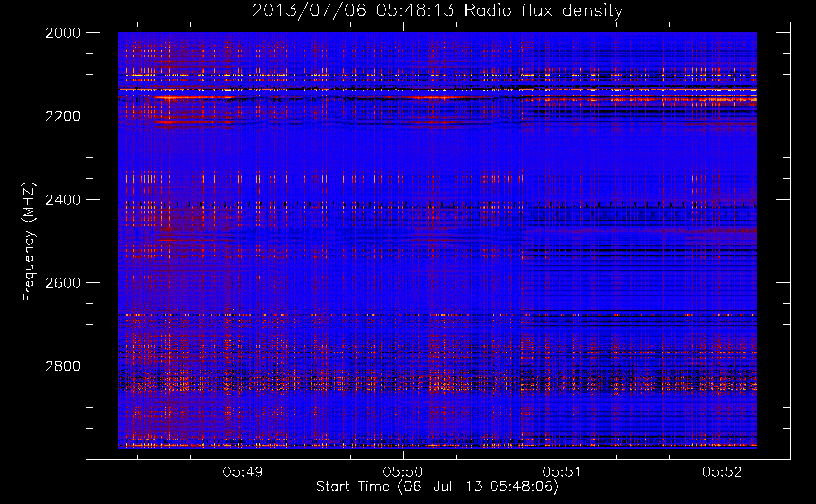Click the "Frequency (MHZ)" axis title
Screen dimensions: 816x504
(29, 242)
